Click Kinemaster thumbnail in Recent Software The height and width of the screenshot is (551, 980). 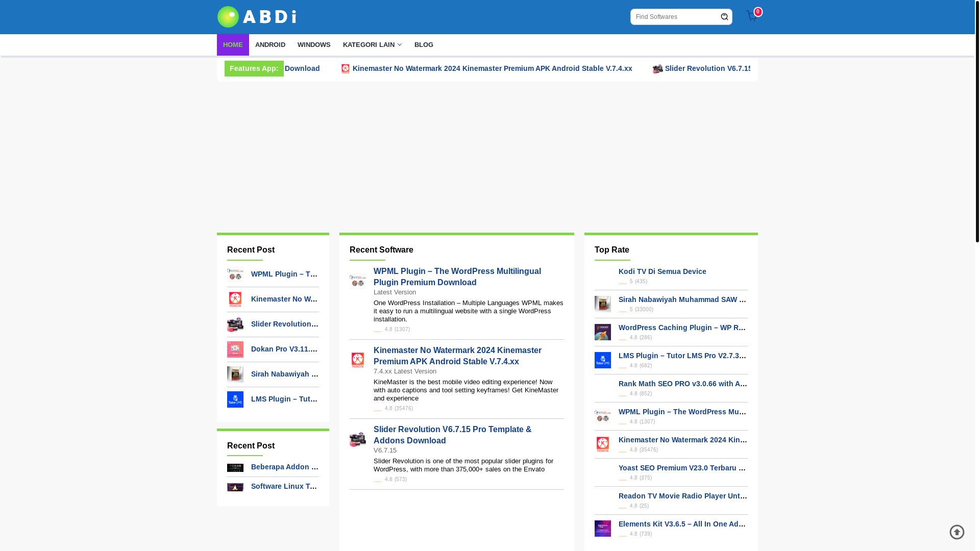click(358, 360)
